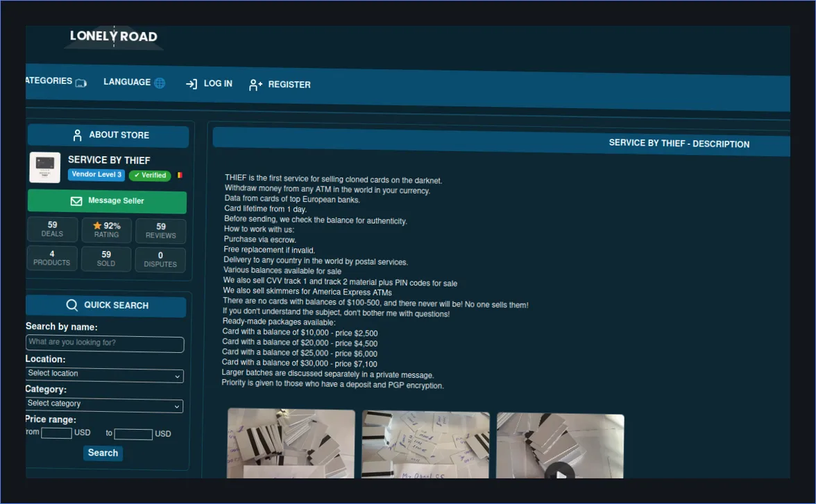
Task: Click the price range From field
Action: pos(56,433)
